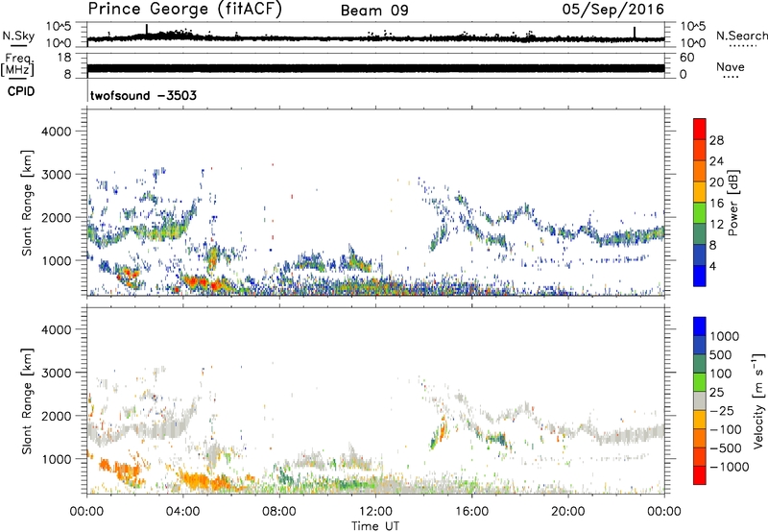This screenshot has height=532, width=768.
Task: Click the 'Prince George (fitACF)' plot title
Action: click(185, 10)
